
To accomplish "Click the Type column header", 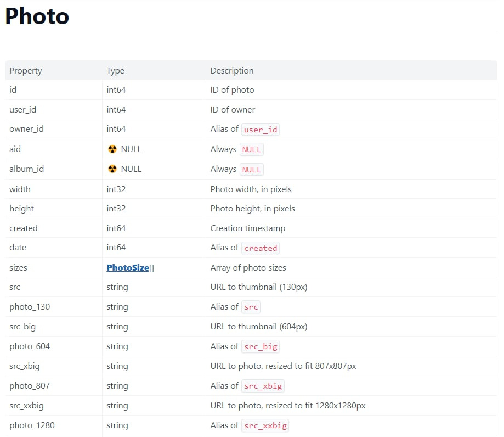I will (115, 71).
